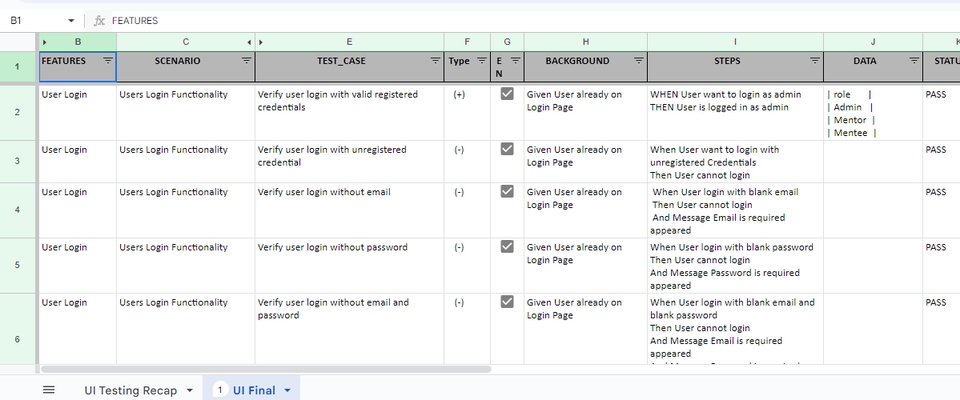Open filter menu for BACKGROUND column
Image resolution: width=960 pixels, height=400 pixels.
click(638, 61)
